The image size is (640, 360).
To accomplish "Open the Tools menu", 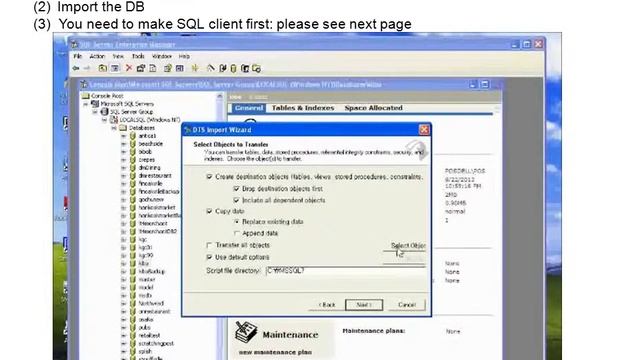I will click(138, 56).
